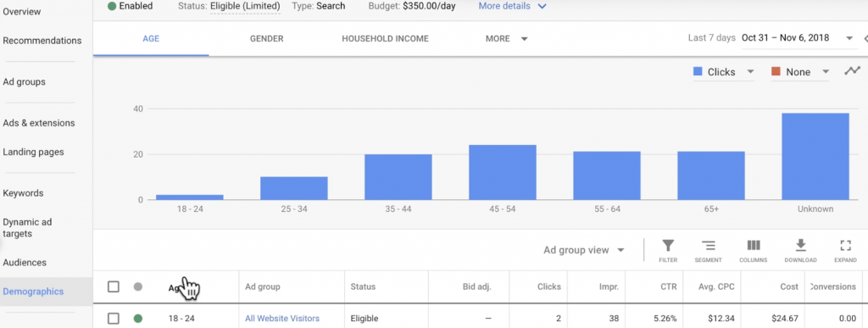Open the All Website Visitors ad group link

tap(282, 319)
